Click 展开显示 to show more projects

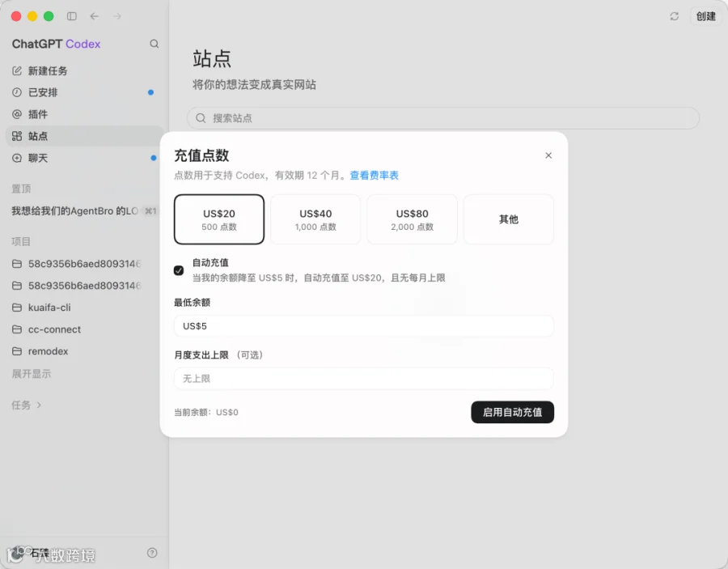coord(32,373)
